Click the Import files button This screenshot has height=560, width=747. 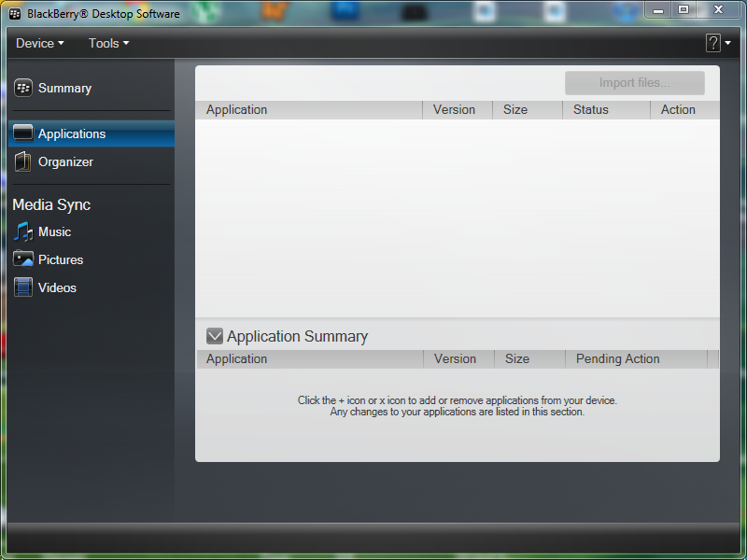click(x=635, y=83)
